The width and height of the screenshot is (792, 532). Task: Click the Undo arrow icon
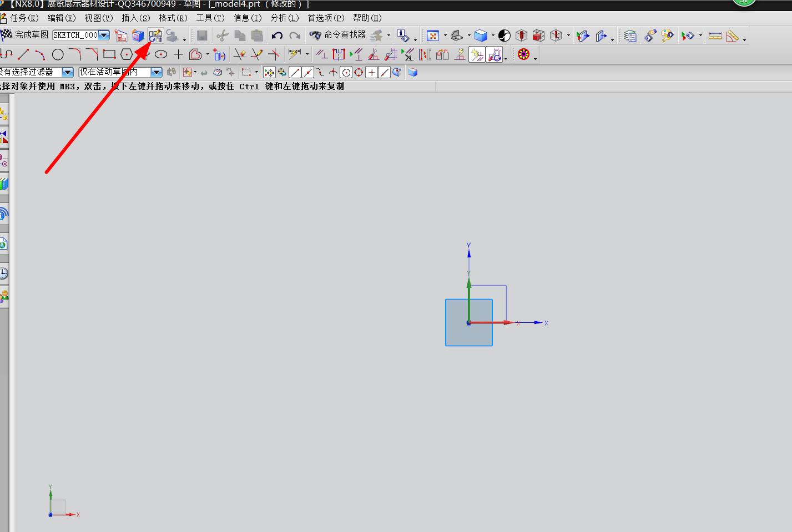click(277, 36)
